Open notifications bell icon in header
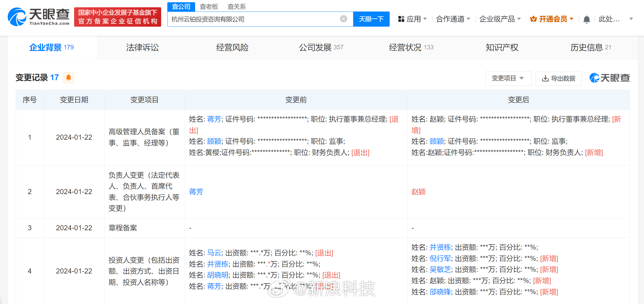The height and width of the screenshot is (304, 644). tap(586, 19)
